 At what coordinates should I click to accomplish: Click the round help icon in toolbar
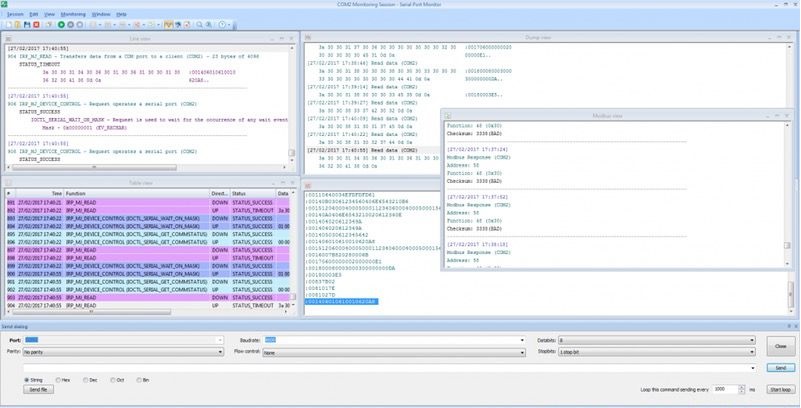[x=222, y=25]
